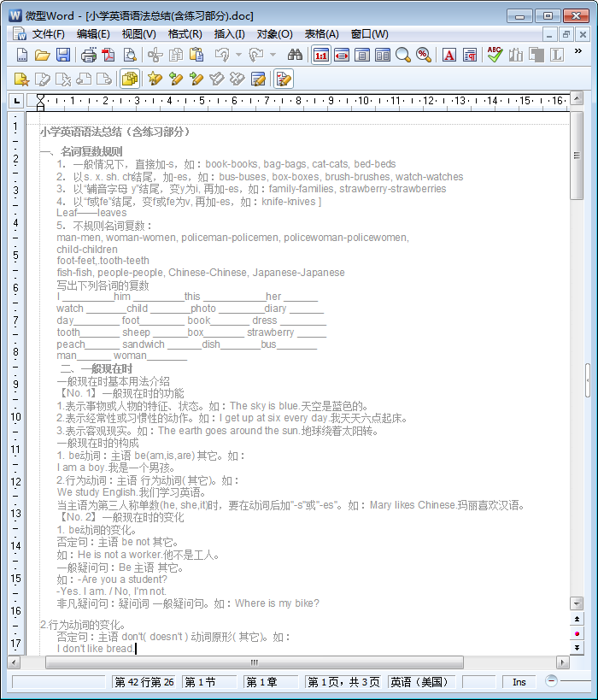
Task: Jump to previous page double-arrow button
Action: (x=577, y=619)
